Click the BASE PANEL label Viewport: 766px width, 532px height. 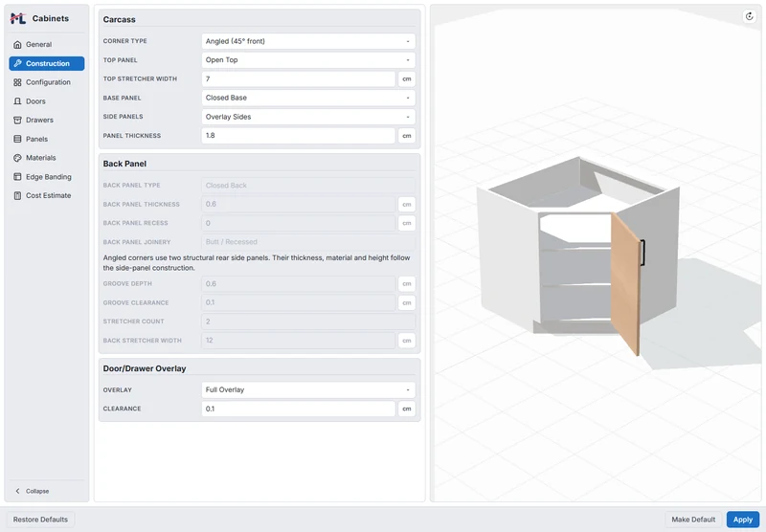coord(123,98)
